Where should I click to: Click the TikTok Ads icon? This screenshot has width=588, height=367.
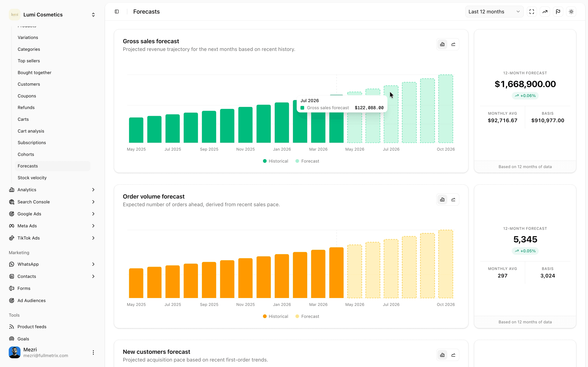point(12,238)
